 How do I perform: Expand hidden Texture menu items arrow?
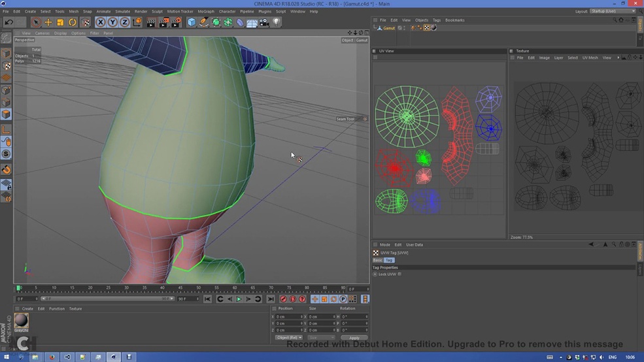coord(618,58)
